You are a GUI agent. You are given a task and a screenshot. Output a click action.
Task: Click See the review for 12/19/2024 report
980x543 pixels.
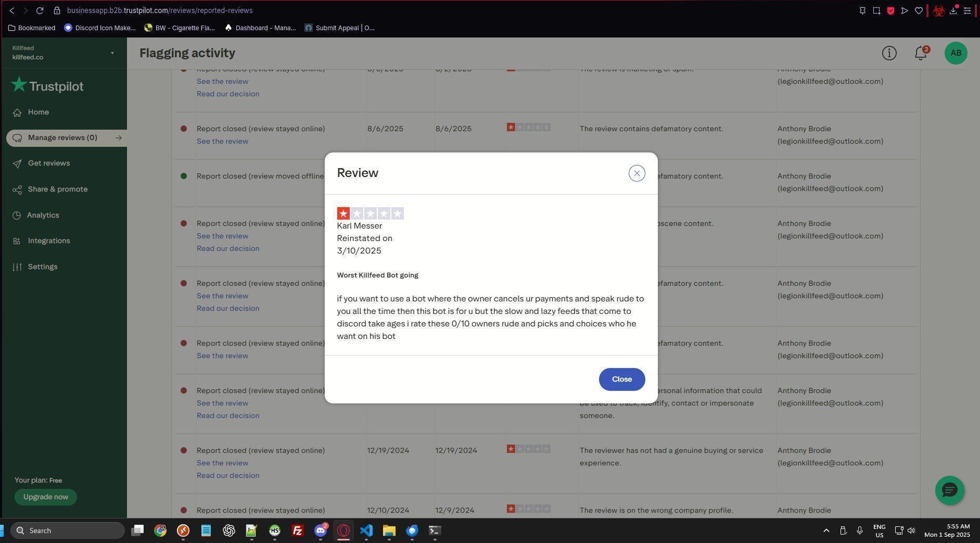(222, 463)
